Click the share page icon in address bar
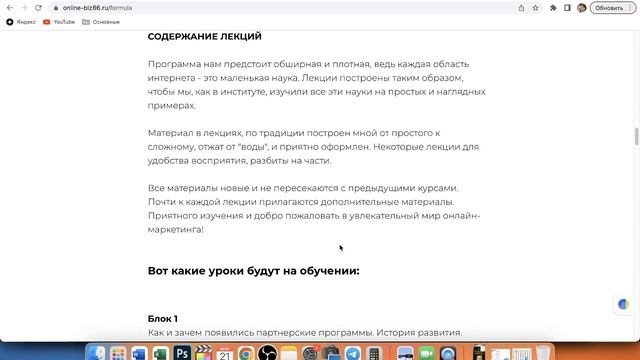This screenshot has height=360, width=640. click(521, 8)
